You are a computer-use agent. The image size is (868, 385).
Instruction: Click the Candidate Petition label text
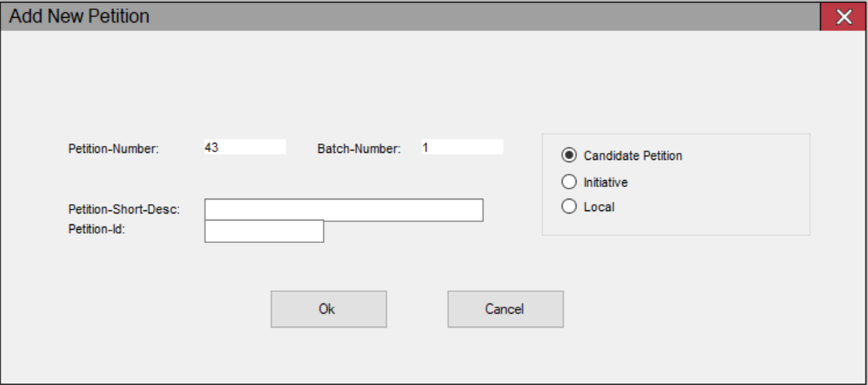click(x=633, y=156)
